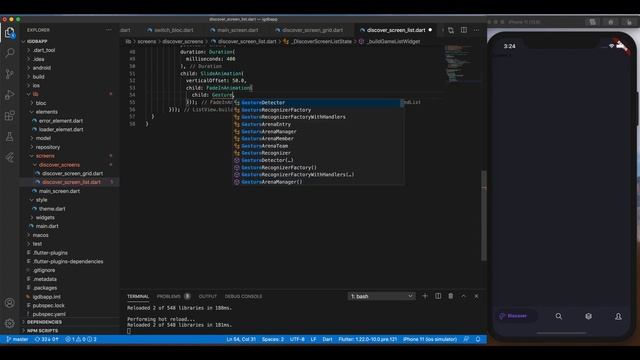
Task: Change language mode Dart in status bar
Action: click(327, 339)
